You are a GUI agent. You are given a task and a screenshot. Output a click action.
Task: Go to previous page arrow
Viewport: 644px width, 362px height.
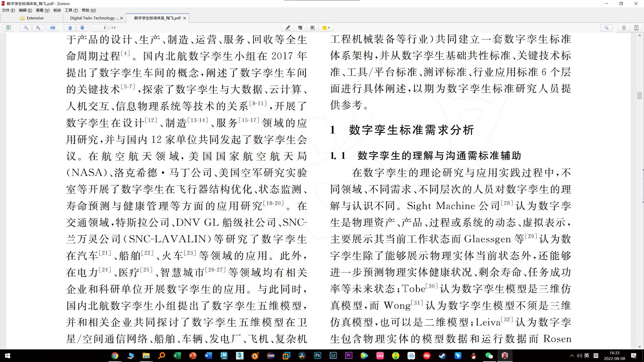click(70, 28)
